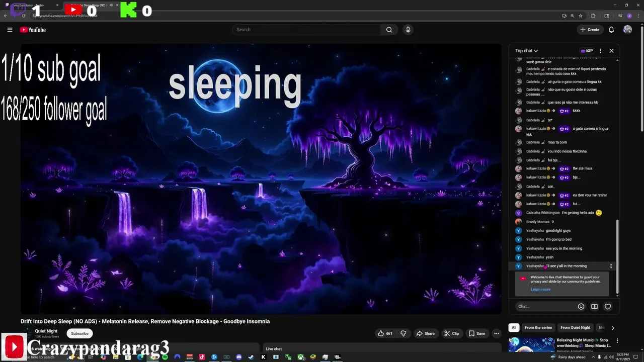
Task: Open the Rainy days ahead weather widget
Action: (x=568, y=357)
